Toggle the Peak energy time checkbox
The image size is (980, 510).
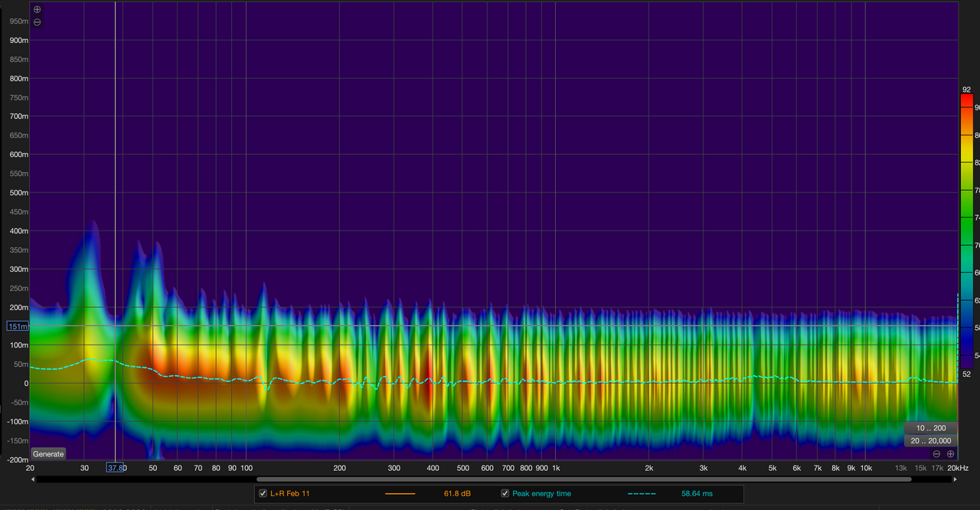pos(505,494)
